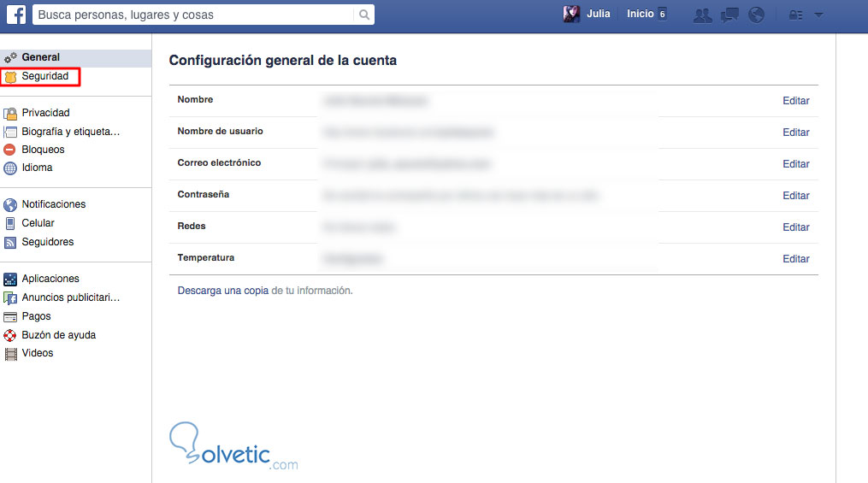868x483 pixels.
Task: Click the search magnifier icon
Action: pos(363,15)
